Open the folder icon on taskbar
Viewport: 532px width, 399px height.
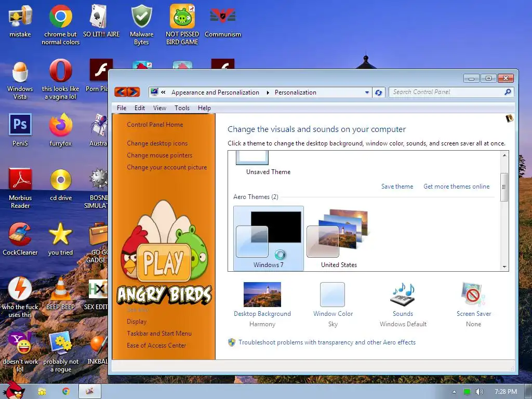point(42,392)
